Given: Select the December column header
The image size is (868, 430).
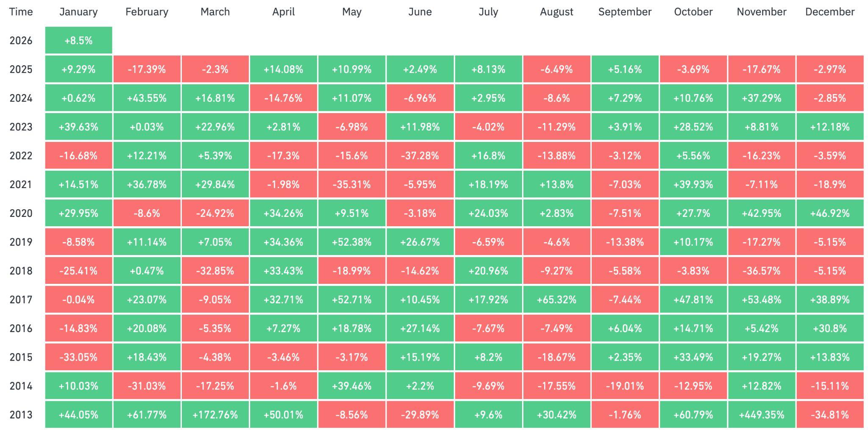Looking at the screenshot, I should (x=829, y=12).
